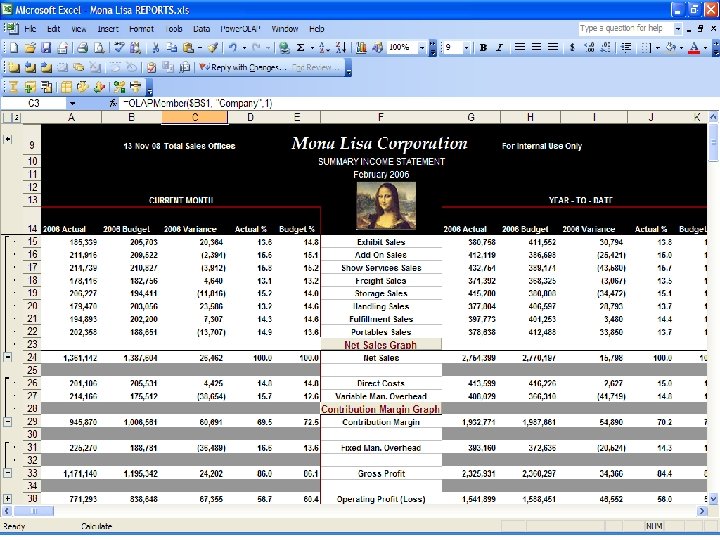Viewport: 720px width, 540px height.
Task: Open the Borders dropdown arrow
Action: (x=658, y=47)
